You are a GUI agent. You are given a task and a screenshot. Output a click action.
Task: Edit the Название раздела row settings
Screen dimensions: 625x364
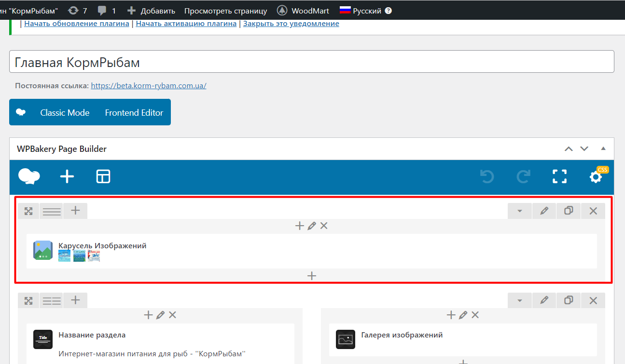[x=544, y=301]
